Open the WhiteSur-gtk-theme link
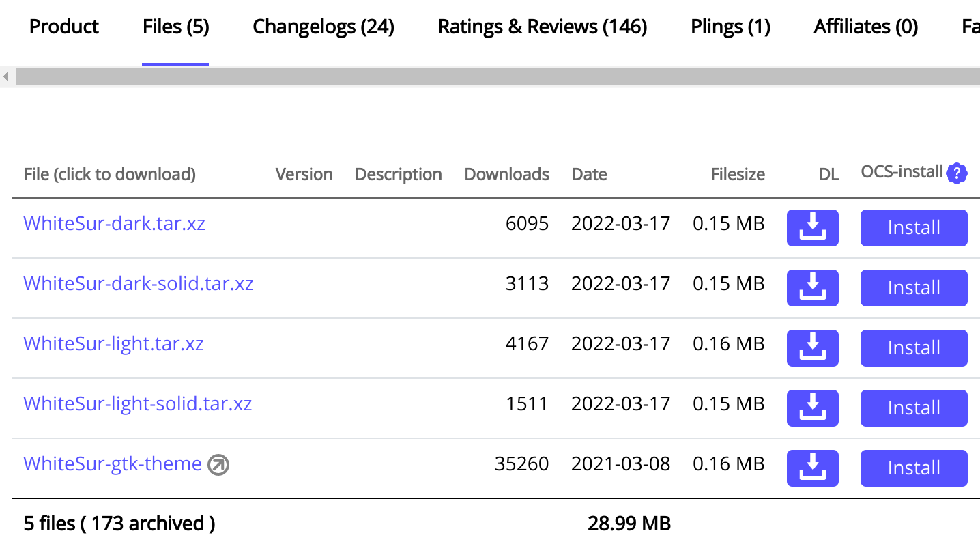The height and width of the screenshot is (542, 980). [x=113, y=463]
